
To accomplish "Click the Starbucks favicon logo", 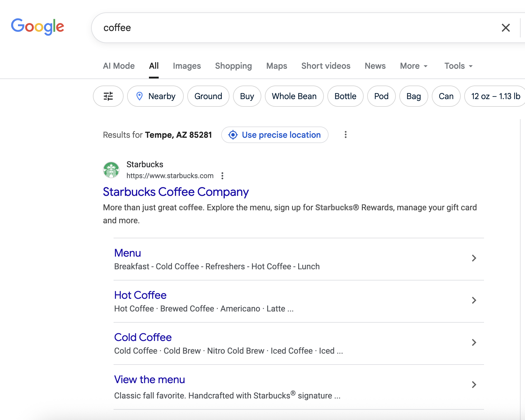I will click(111, 170).
